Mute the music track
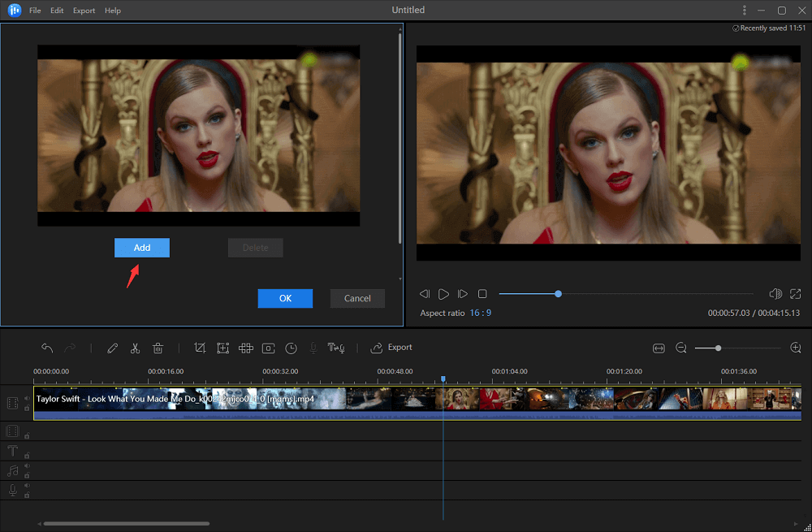The height and width of the screenshot is (532, 812). 27,466
